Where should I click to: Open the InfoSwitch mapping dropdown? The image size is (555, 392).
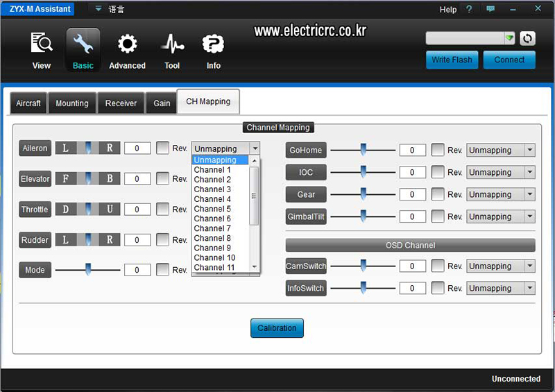click(x=500, y=288)
